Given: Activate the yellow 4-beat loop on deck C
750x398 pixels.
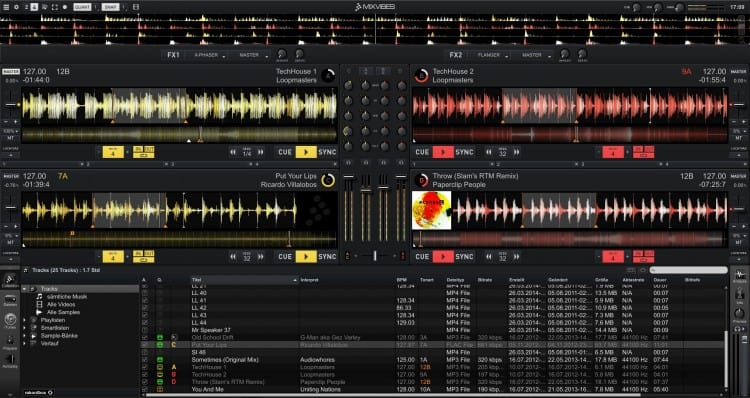Looking at the screenshot, I should (113, 257).
